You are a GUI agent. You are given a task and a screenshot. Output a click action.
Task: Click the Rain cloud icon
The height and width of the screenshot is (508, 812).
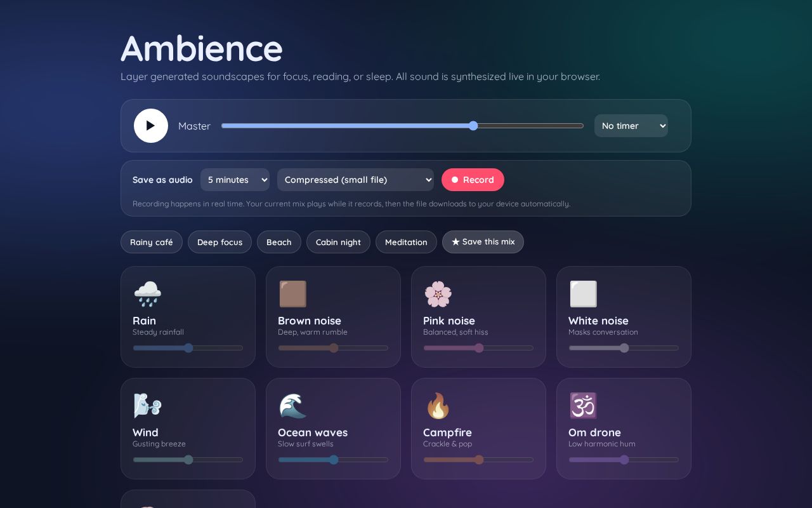[147, 294]
